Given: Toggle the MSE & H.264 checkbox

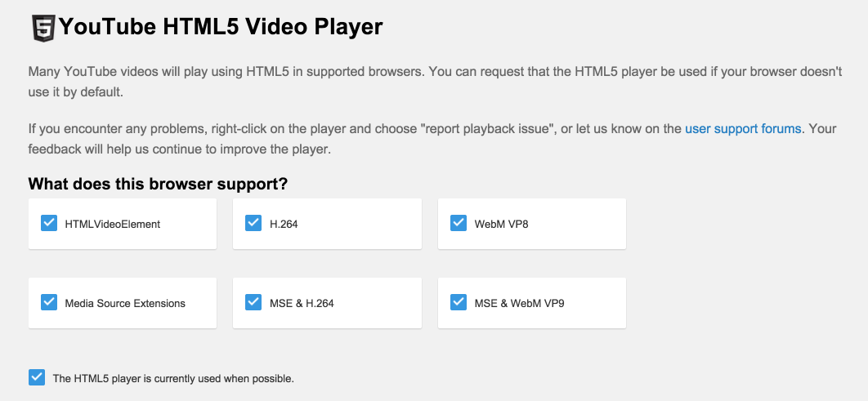Looking at the screenshot, I should [253, 302].
